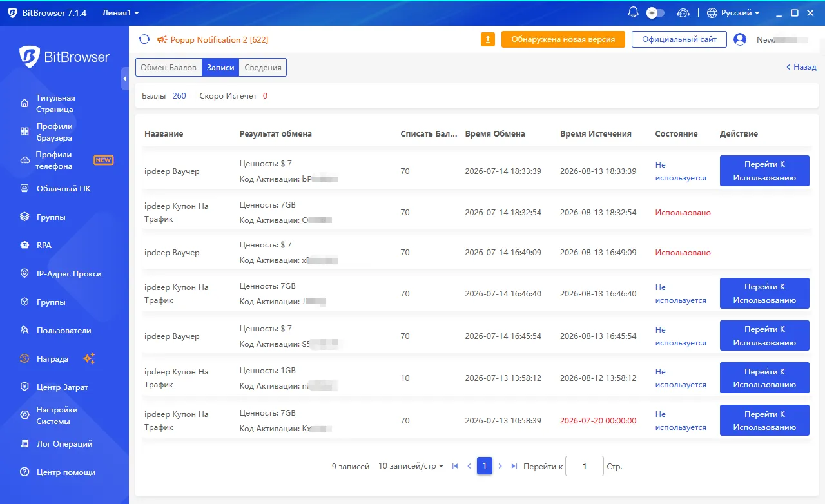This screenshot has height=504, width=825.
Task: Toggle the light/dark theme switch
Action: point(655,13)
